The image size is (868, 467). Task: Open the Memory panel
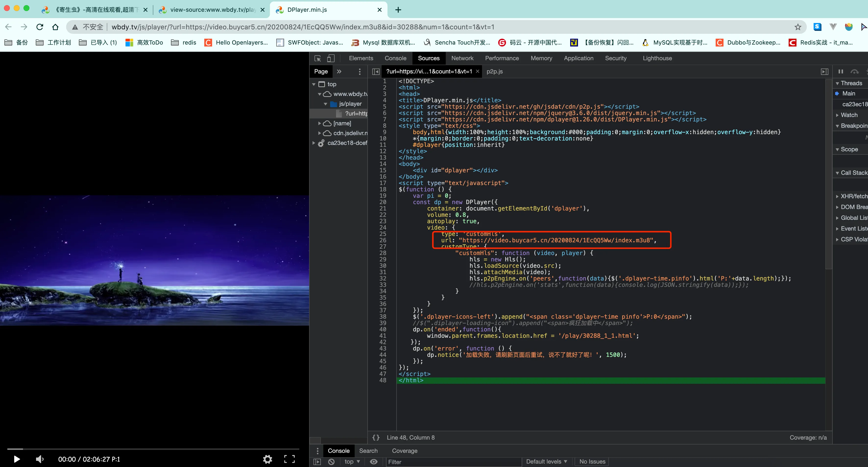click(541, 58)
